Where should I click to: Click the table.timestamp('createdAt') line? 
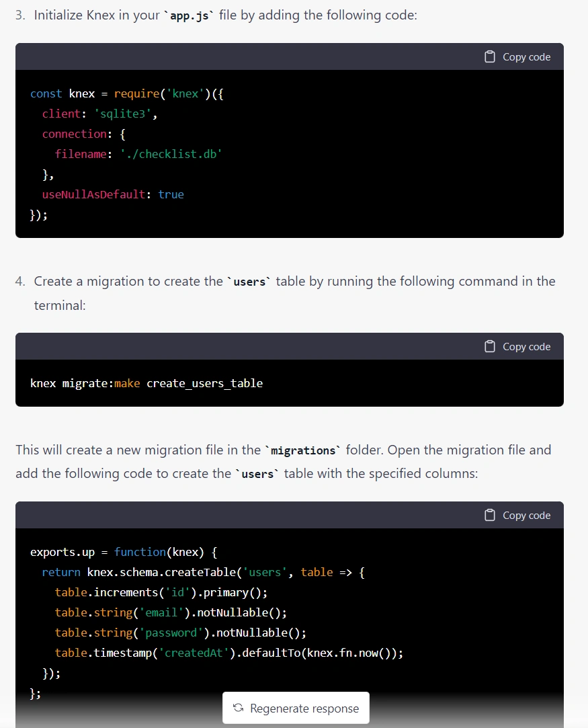[228, 653]
